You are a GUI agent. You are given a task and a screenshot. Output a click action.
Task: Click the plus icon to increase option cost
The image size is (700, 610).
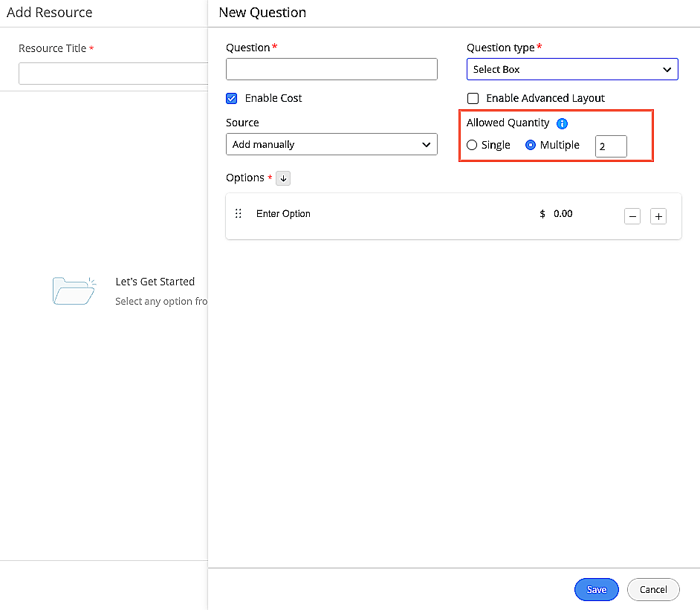[x=658, y=215]
